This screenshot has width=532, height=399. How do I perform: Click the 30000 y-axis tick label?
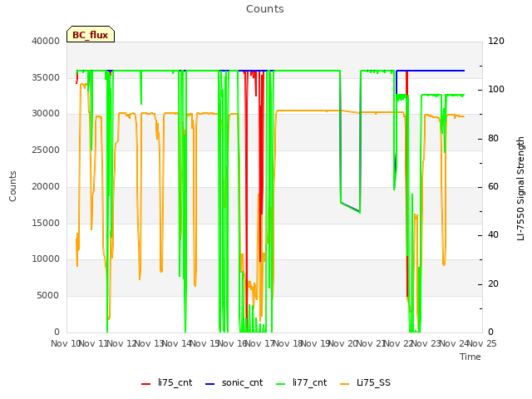(46, 114)
